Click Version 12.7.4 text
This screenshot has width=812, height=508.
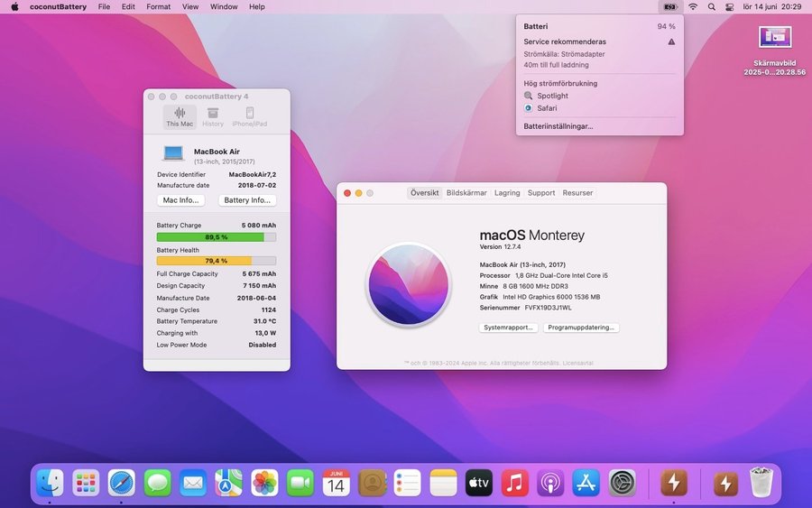(500, 247)
